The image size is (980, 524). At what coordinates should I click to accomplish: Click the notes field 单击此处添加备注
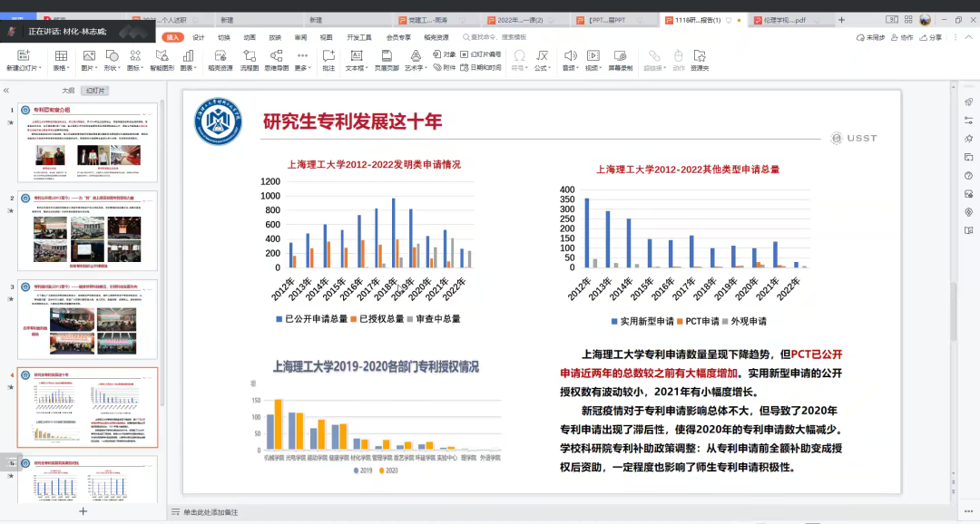(211, 512)
